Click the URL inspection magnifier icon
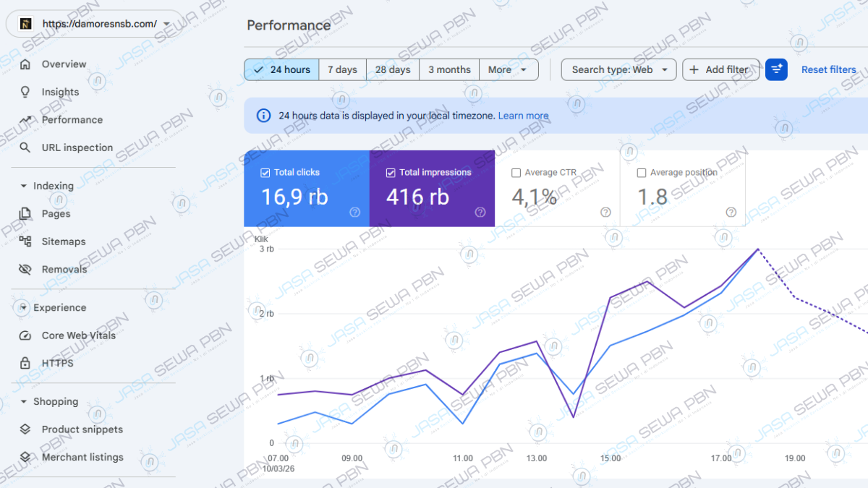Image resolution: width=868 pixels, height=488 pixels. pyautogui.click(x=25, y=147)
